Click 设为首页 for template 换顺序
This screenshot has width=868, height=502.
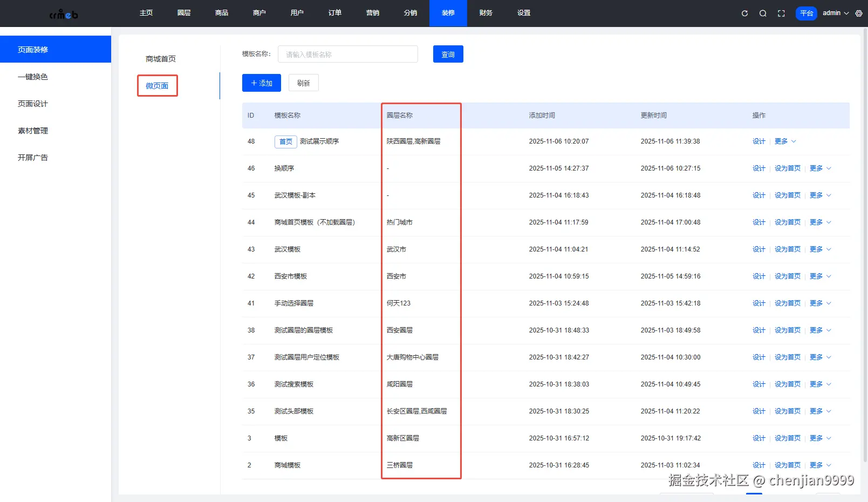click(788, 168)
